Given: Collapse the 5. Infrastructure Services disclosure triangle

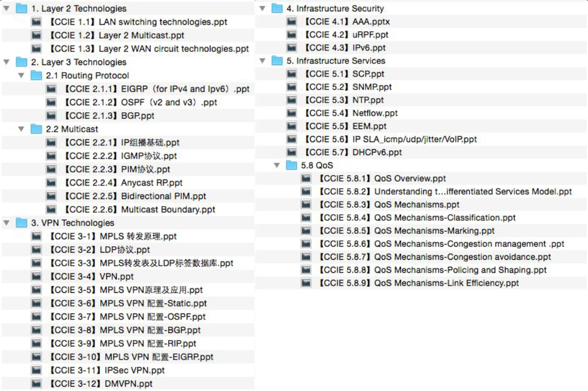Looking at the screenshot, I should tap(263, 60).
